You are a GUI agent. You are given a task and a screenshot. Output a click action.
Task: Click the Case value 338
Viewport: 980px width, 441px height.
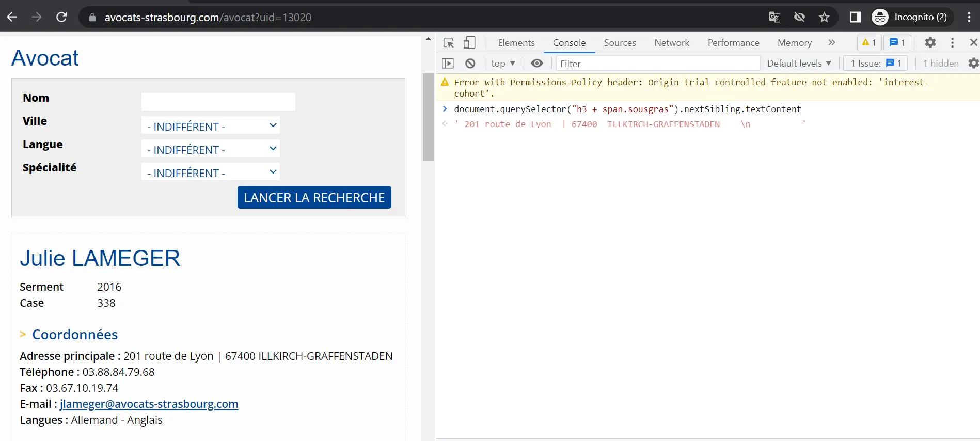click(x=106, y=303)
